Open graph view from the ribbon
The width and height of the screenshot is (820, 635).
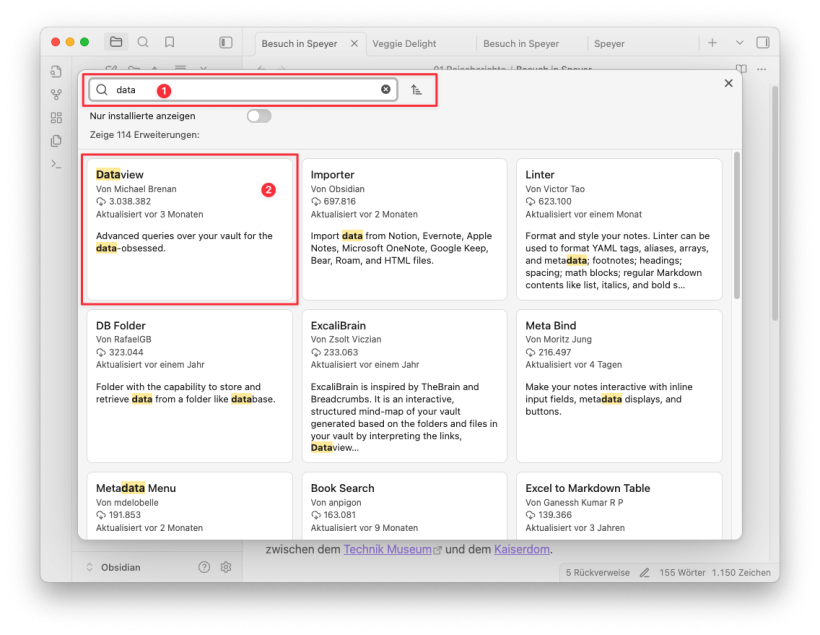pos(56,95)
